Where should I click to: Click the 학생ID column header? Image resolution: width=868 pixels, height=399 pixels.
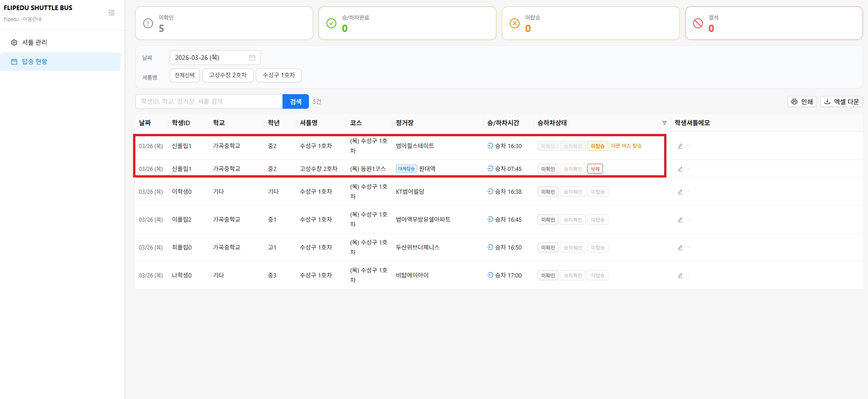(181, 123)
